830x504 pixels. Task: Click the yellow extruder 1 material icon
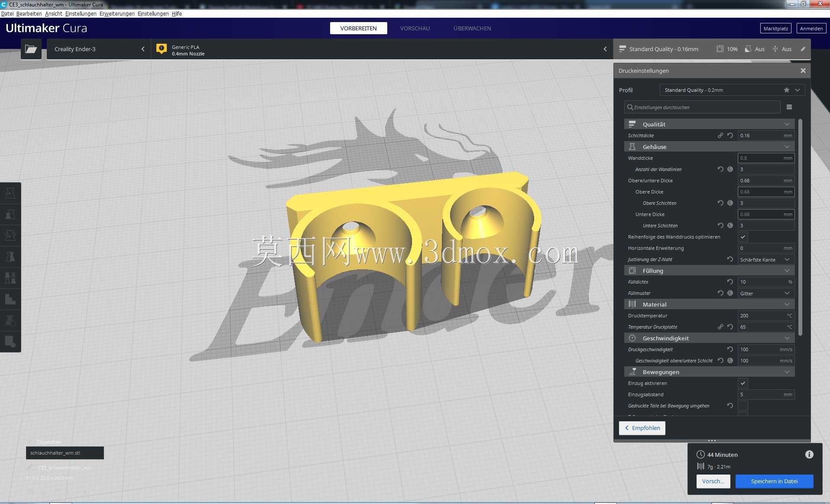(x=162, y=49)
